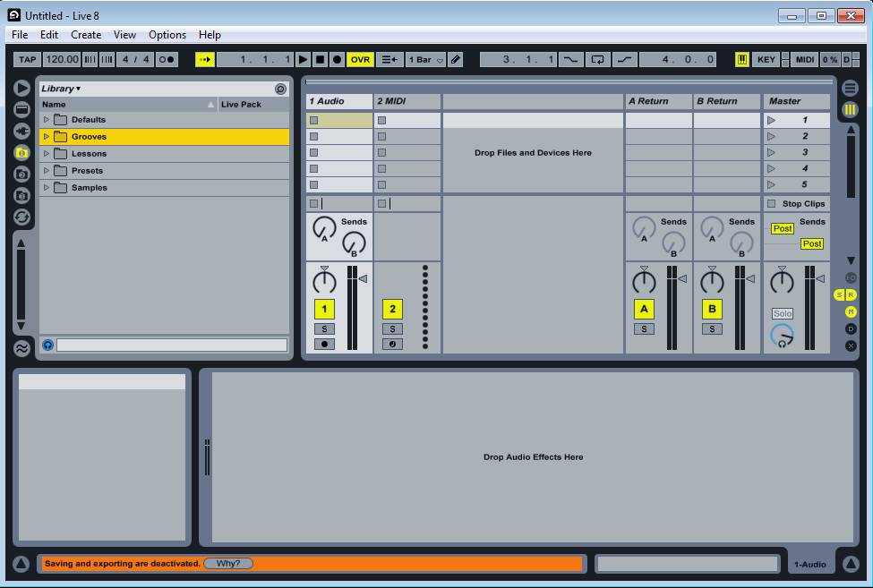Enable Draw Mode pencil icon
The height and width of the screenshot is (588, 873).
(x=456, y=60)
